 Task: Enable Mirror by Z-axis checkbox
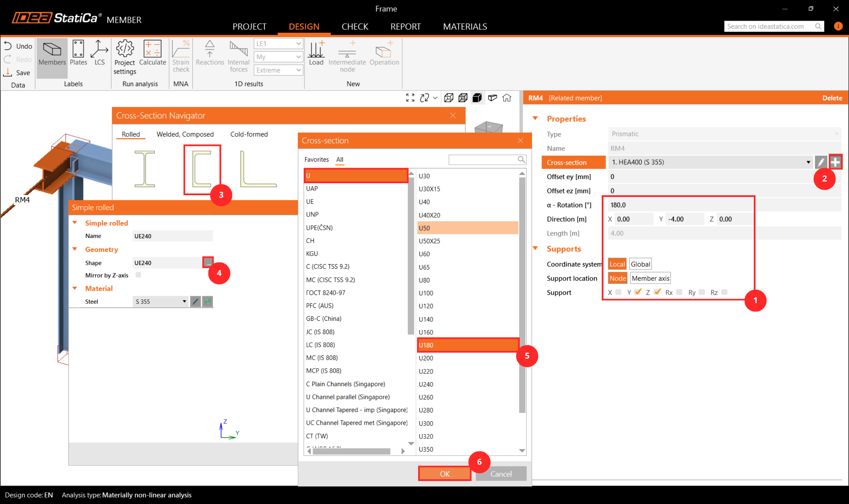click(x=138, y=275)
